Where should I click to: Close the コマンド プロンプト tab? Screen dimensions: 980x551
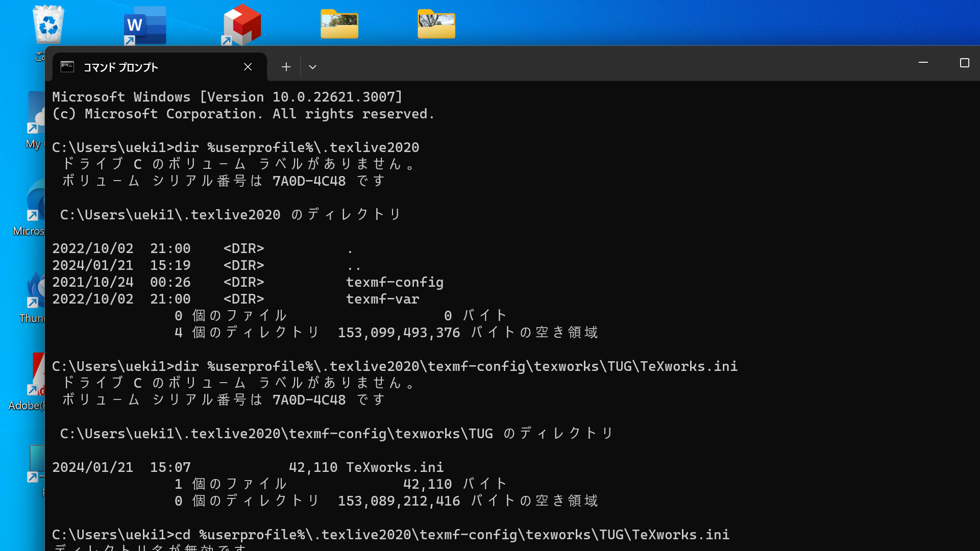click(x=248, y=66)
